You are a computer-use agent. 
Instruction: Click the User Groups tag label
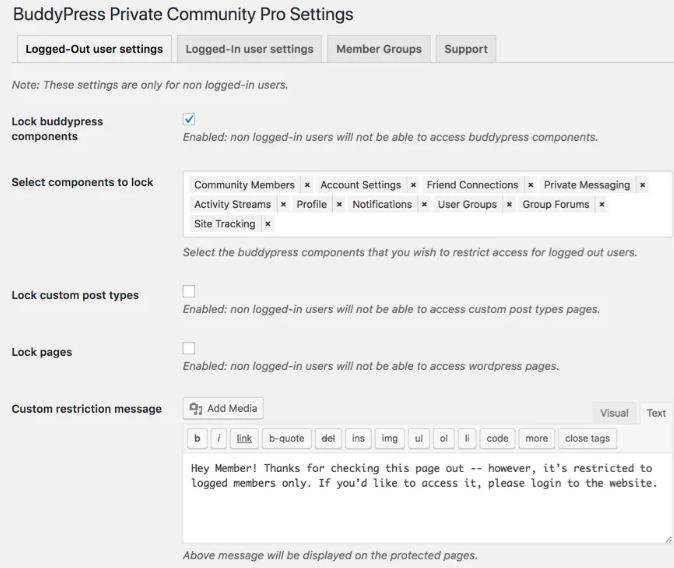click(467, 204)
